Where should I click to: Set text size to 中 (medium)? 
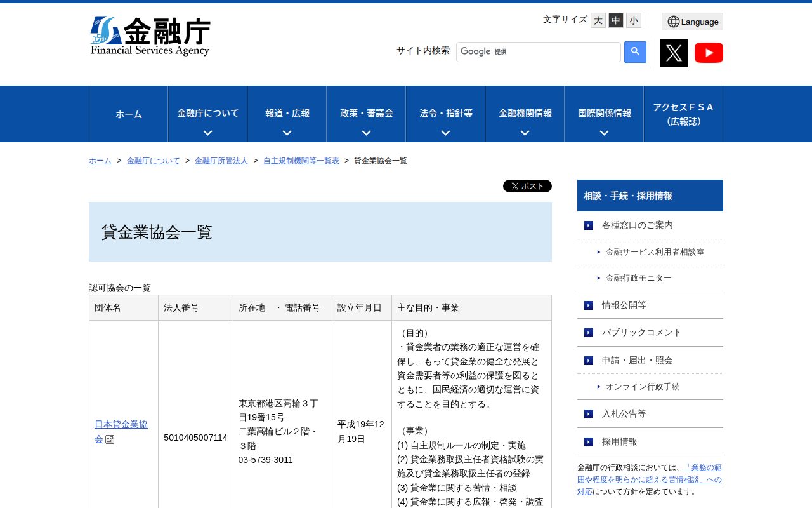pos(615,20)
